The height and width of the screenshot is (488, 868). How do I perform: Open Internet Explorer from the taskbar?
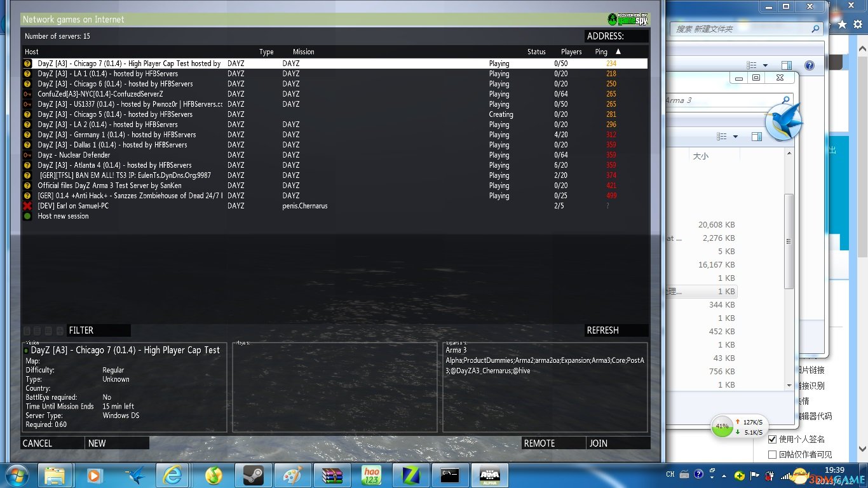click(173, 475)
